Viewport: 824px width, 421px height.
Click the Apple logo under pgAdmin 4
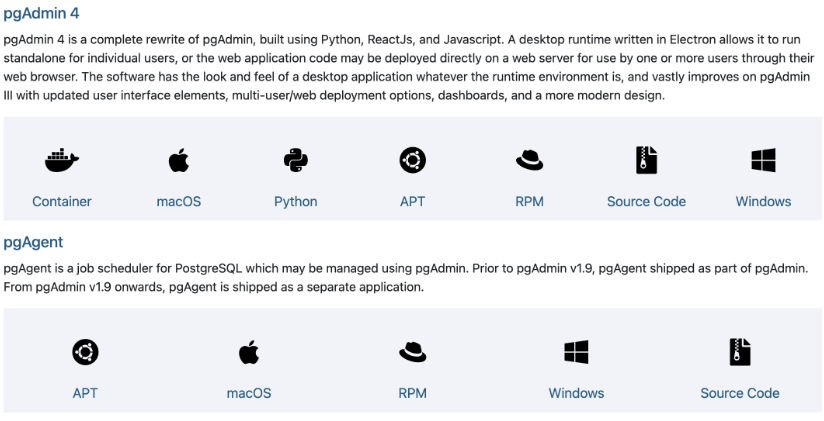coord(179,160)
